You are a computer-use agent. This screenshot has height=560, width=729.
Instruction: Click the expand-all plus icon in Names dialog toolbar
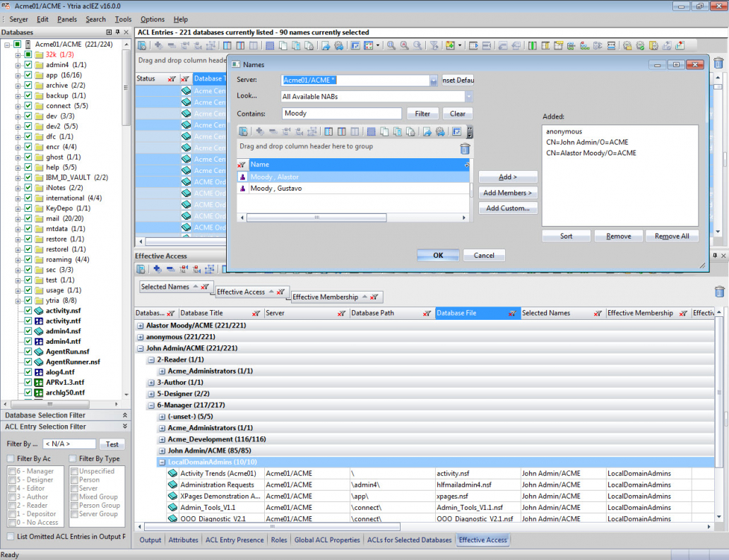click(259, 132)
